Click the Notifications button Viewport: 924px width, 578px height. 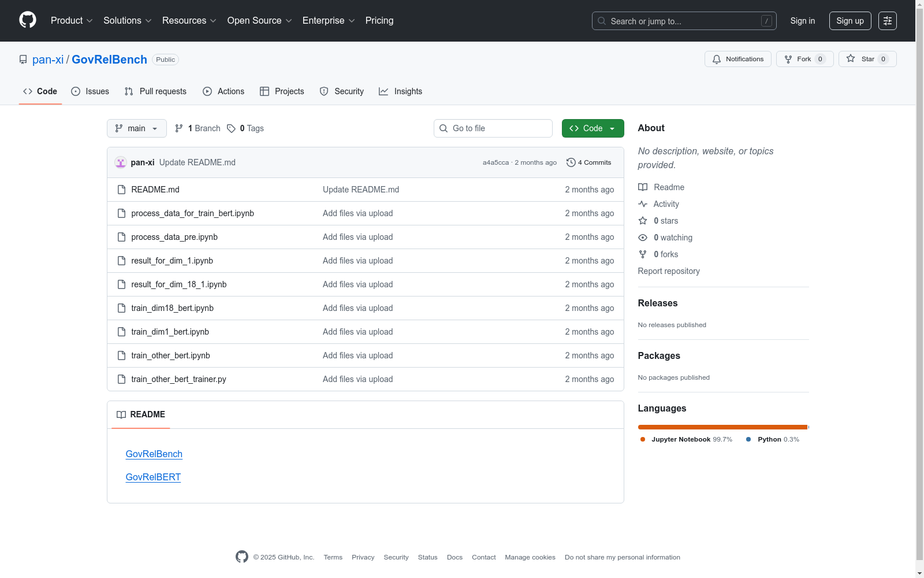738,59
